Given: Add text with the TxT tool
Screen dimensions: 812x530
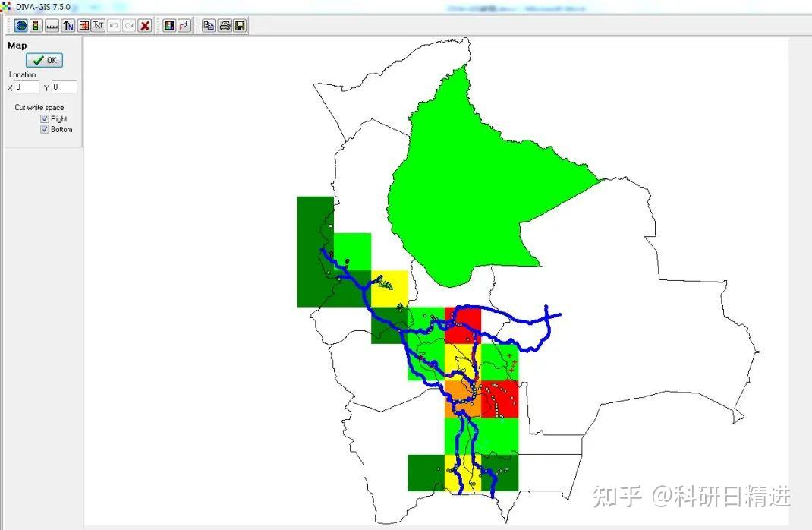Looking at the screenshot, I should (x=99, y=25).
